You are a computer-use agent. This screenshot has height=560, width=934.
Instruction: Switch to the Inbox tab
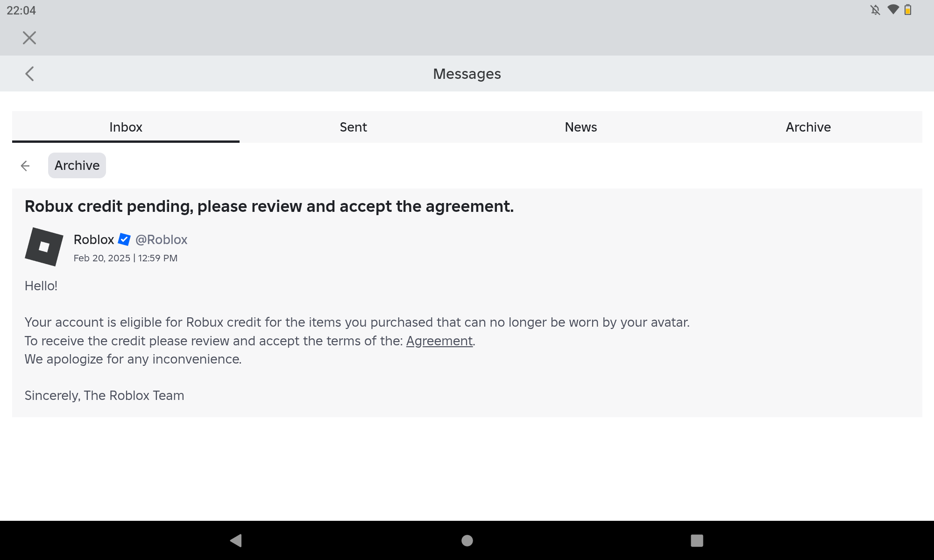point(126,127)
